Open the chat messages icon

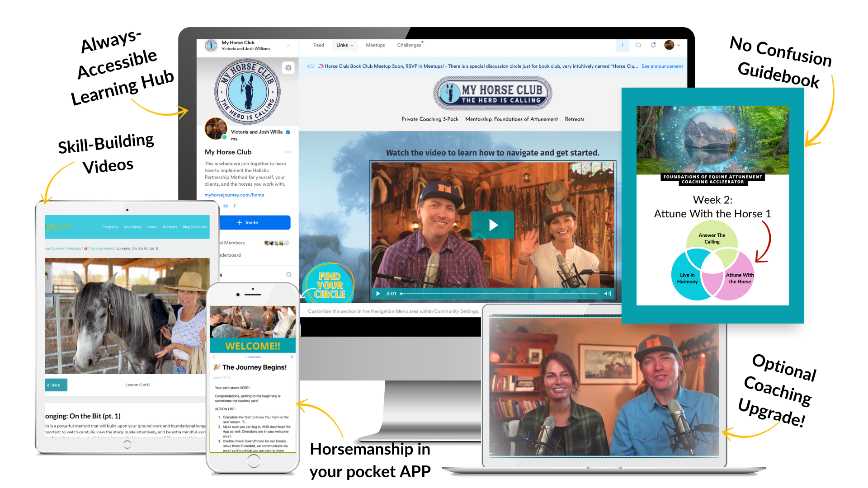(638, 45)
